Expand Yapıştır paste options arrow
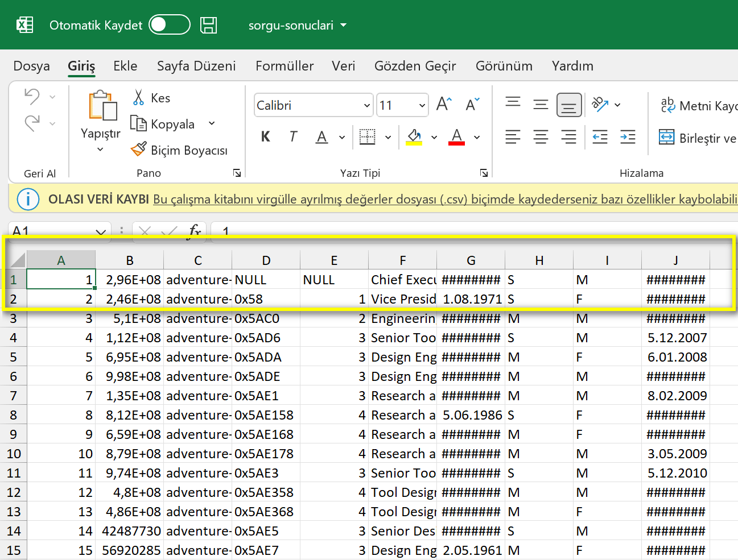 [100, 150]
